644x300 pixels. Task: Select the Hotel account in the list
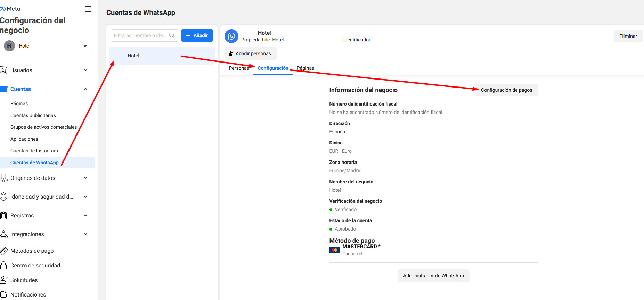162,56
